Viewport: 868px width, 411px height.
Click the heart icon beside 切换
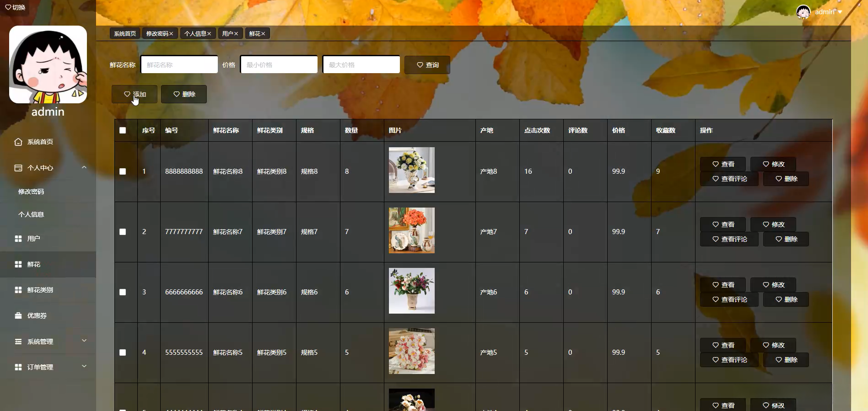8,7
